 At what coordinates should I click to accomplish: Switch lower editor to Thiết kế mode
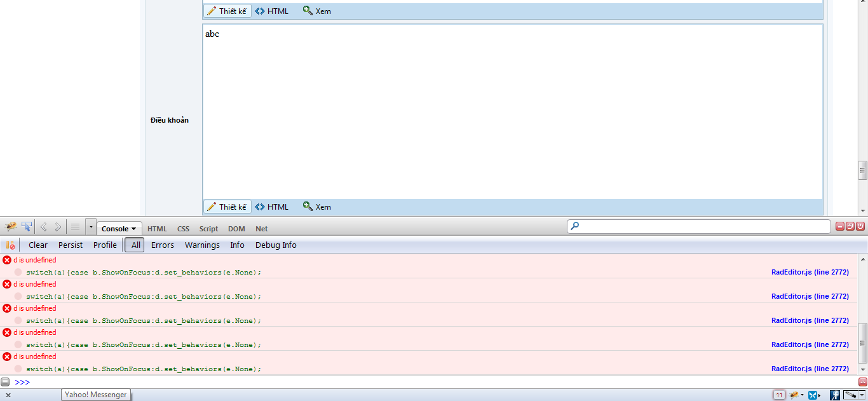227,207
